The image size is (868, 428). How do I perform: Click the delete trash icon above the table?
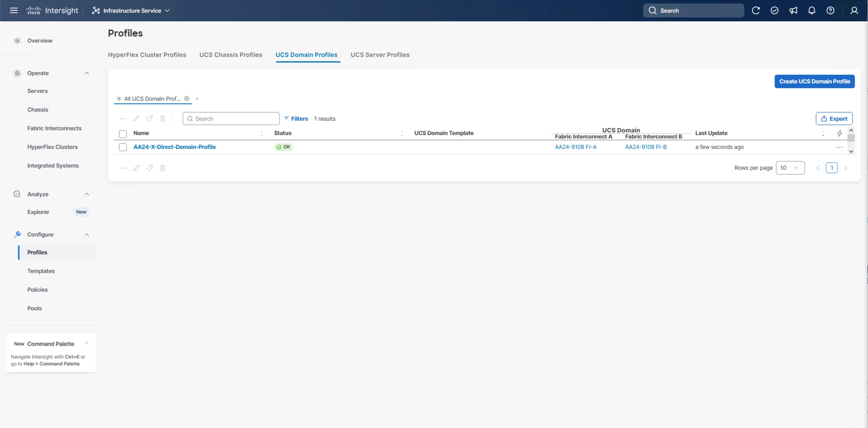(163, 119)
